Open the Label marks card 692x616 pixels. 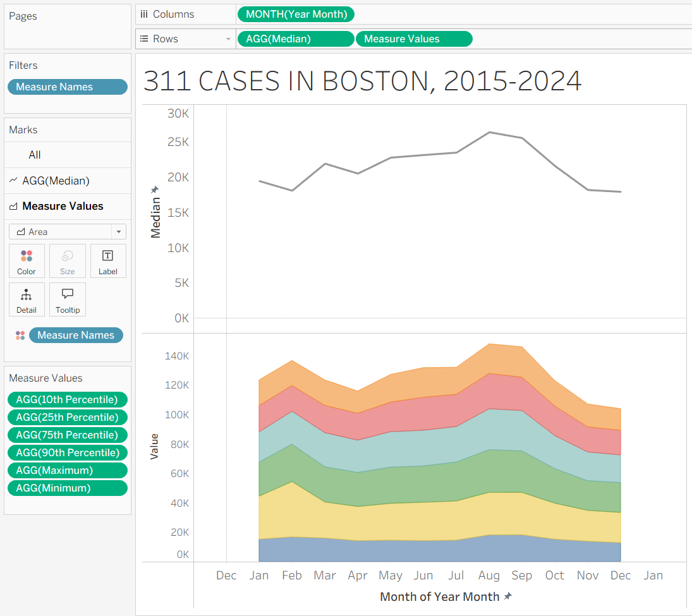(108, 261)
